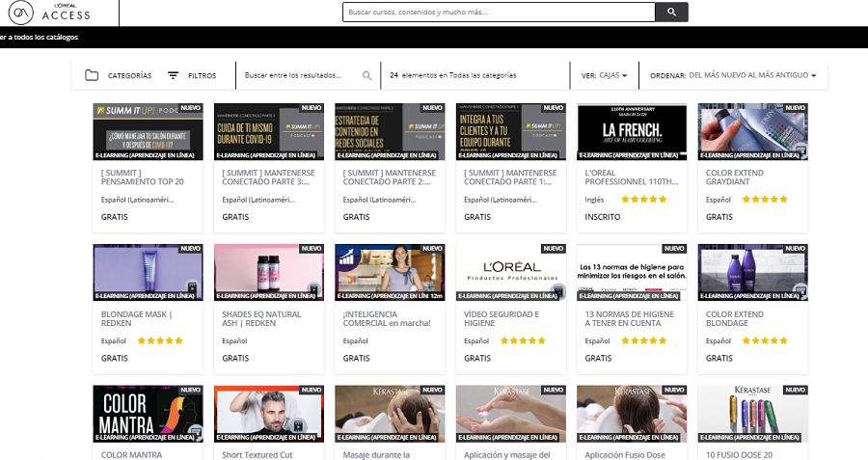Open the Summit Pensamiento Top 20 course thumbnail
The height and width of the screenshot is (460, 868).
148,132
